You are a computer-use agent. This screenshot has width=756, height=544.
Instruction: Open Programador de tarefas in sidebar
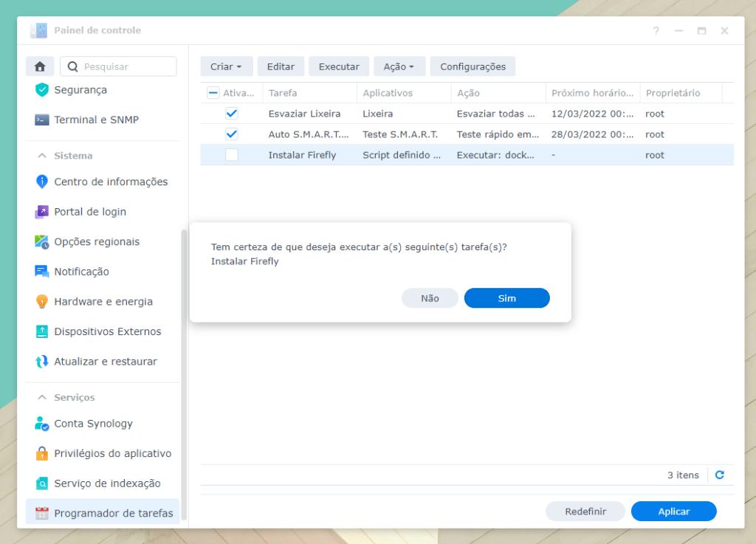(113, 513)
